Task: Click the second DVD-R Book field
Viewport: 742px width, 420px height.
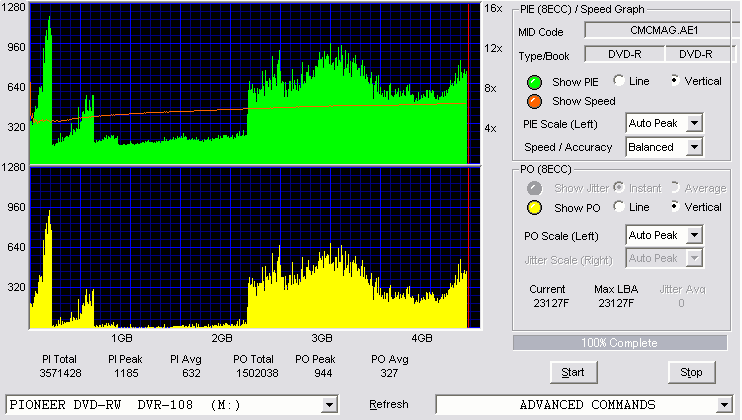Action: pos(700,54)
